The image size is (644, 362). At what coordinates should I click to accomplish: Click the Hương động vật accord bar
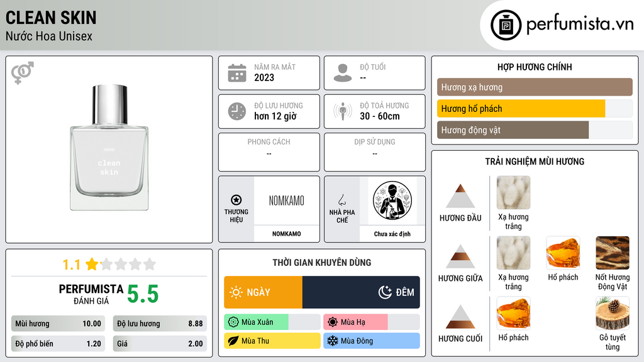tap(535, 130)
